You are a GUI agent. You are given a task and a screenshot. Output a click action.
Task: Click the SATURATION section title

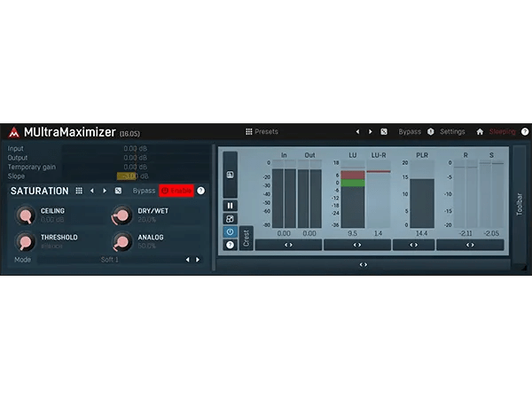[x=40, y=191]
